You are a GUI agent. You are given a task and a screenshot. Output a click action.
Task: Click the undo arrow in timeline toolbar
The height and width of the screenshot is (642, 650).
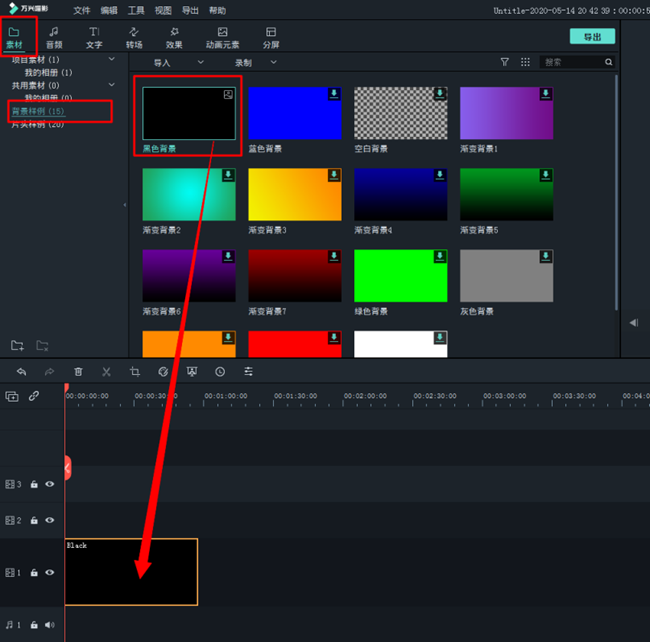click(x=21, y=372)
